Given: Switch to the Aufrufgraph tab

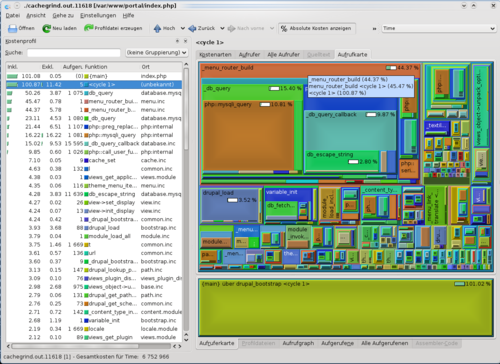Looking at the screenshot, I should pos(298,343).
